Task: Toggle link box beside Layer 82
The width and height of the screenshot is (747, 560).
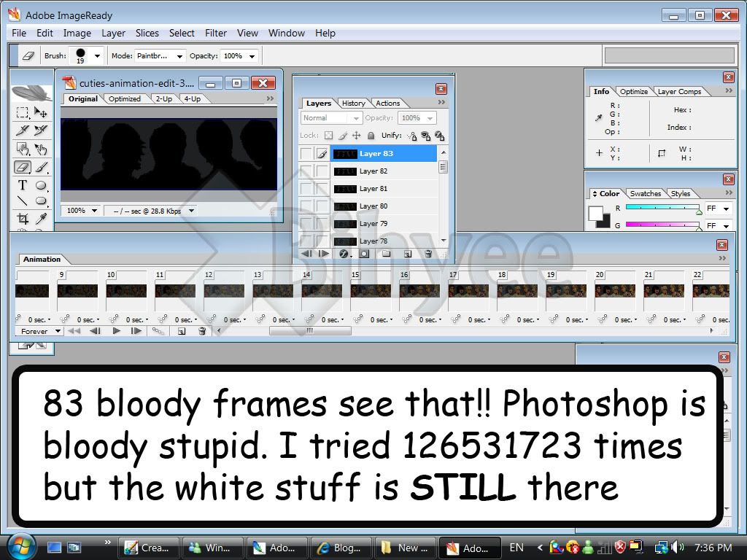Action: click(x=322, y=171)
